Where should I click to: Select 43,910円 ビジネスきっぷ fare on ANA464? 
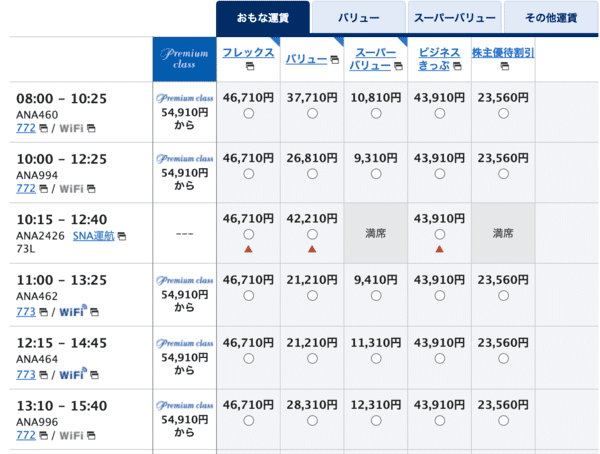point(440,358)
